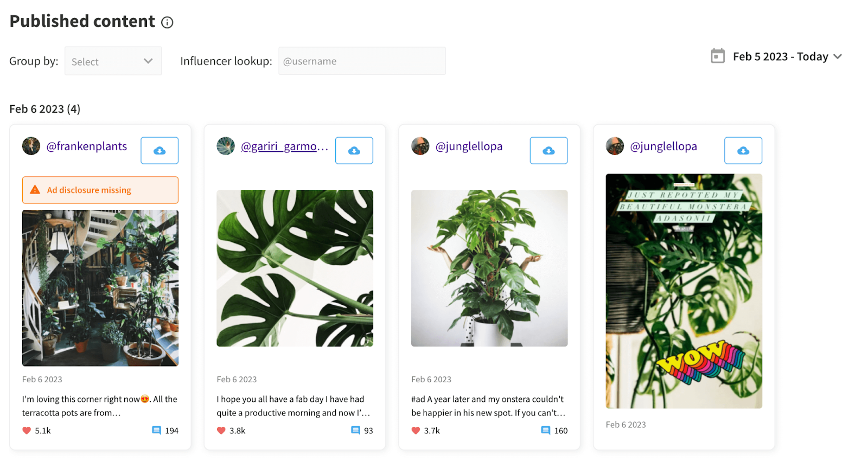Click the comment icon showing 160
The height and width of the screenshot is (462, 868).
click(x=545, y=430)
